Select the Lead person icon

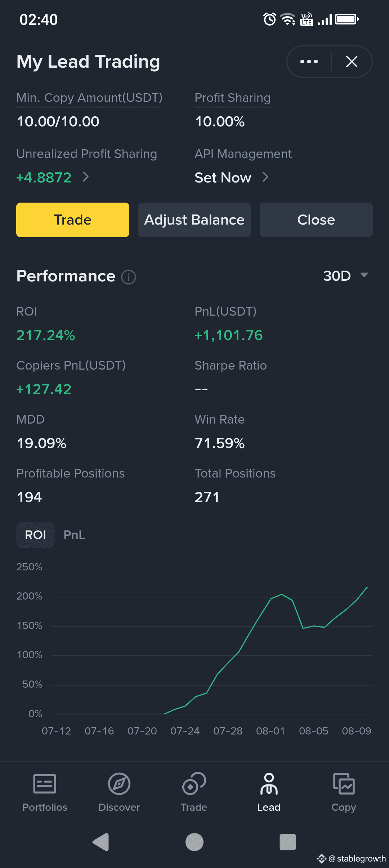[269, 784]
